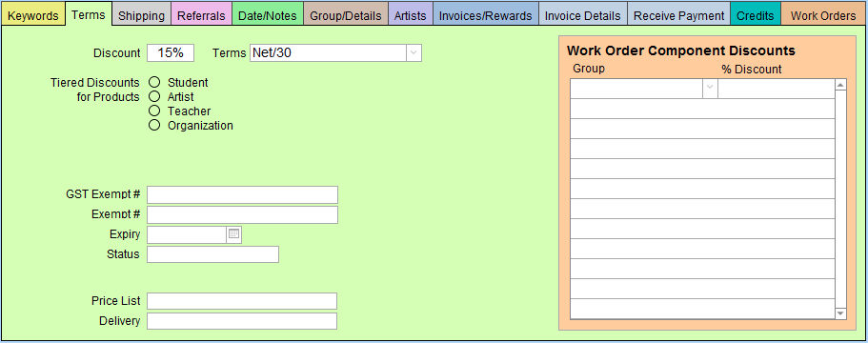Click scroll up arrow in discounts list
Viewport: 868px width, 343px height.
840,85
